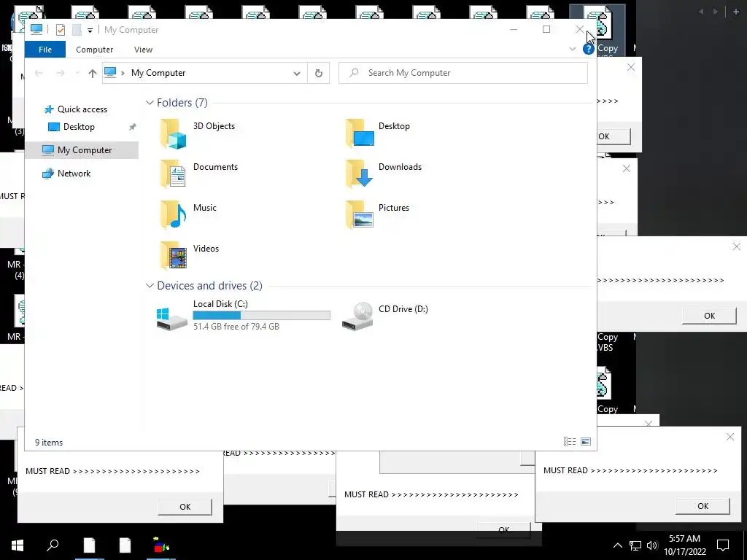Open the Computer ribbon tab
Viewport: 747px width, 560px height.
pos(94,50)
